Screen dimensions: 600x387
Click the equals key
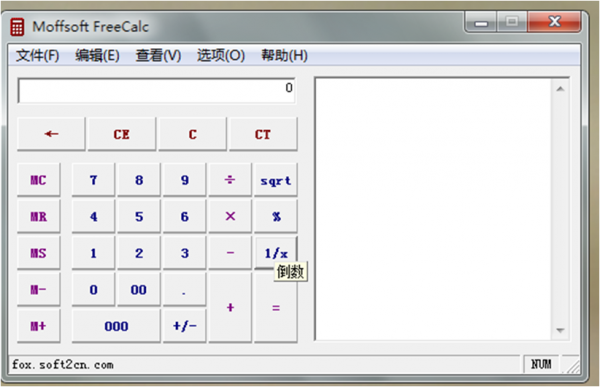tap(276, 307)
